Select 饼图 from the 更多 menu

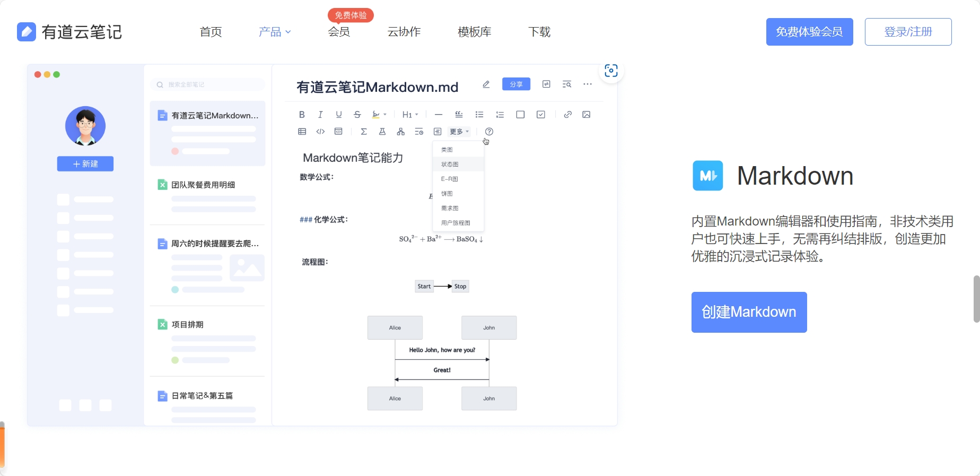tap(459, 194)
